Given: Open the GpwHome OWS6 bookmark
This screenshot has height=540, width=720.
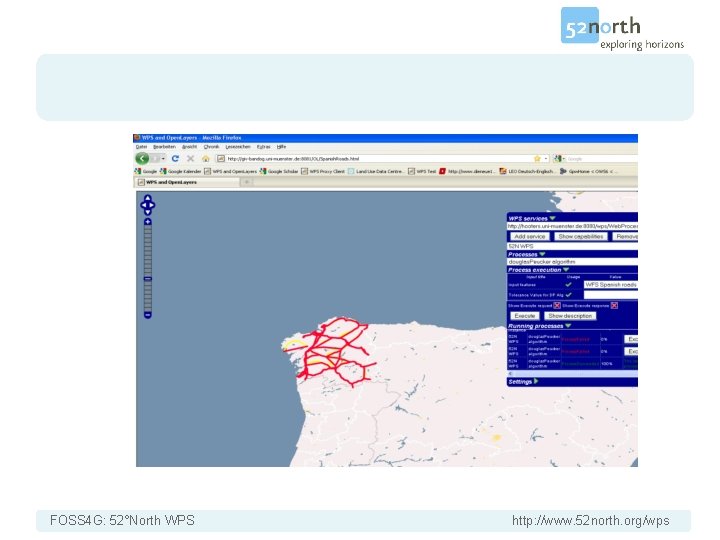Looking at the screenshot, I should 588,171.
